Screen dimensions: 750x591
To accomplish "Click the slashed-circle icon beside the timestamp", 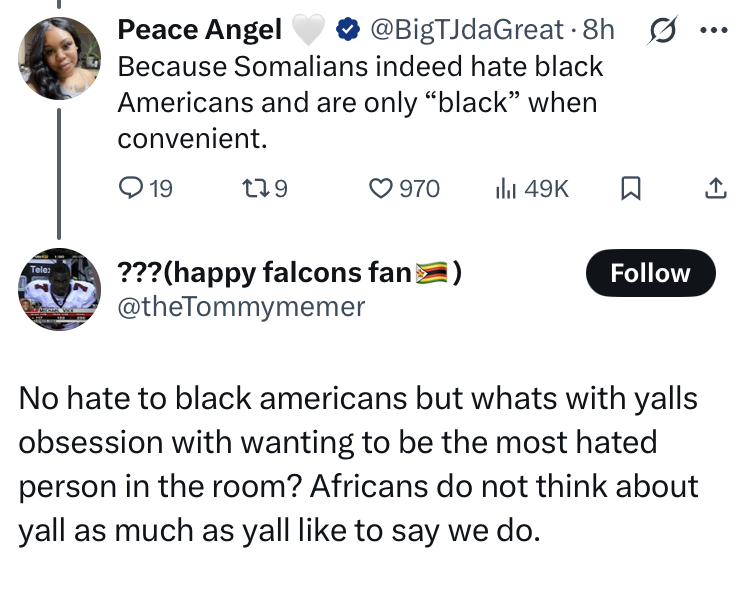I will click(660, 30).
